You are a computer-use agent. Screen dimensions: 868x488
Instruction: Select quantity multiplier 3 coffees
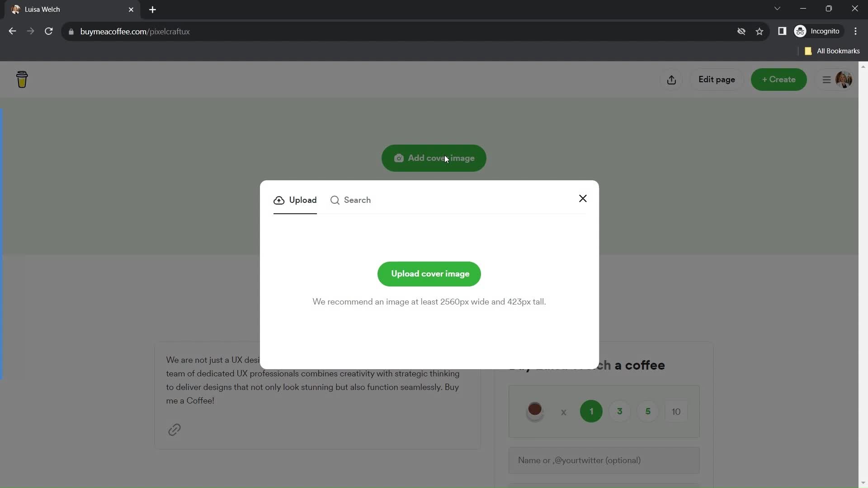point(620,411)
